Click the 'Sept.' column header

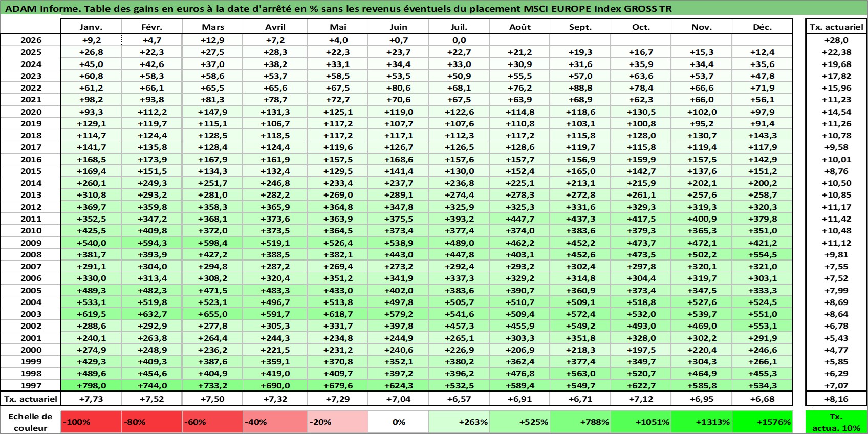pos(580,27)
